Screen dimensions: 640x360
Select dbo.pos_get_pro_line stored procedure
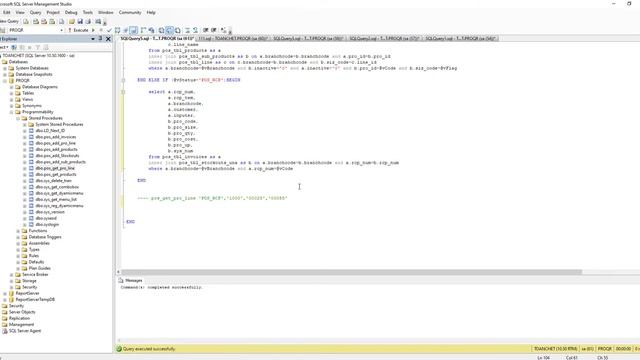pos(55,168)
